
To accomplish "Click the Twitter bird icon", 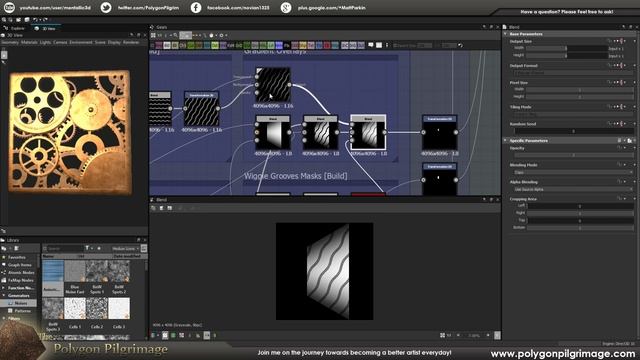I will pos(106,7).
